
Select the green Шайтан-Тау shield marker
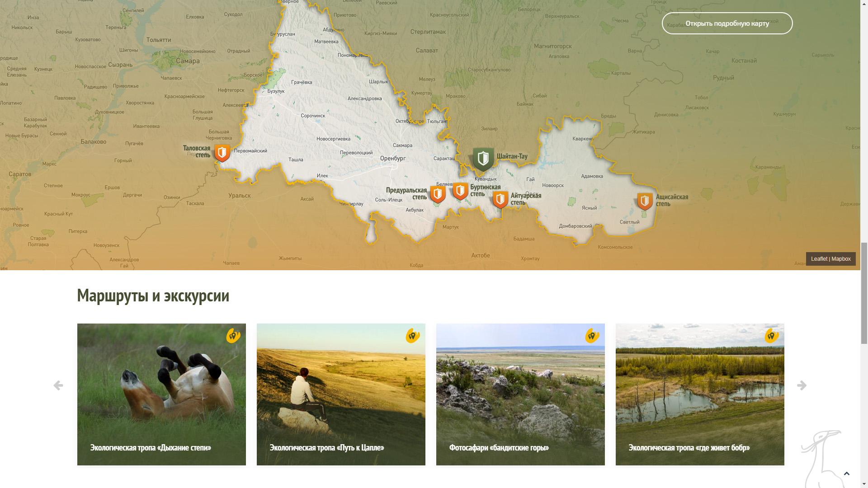pyautogui.click(x=483, y=159)
